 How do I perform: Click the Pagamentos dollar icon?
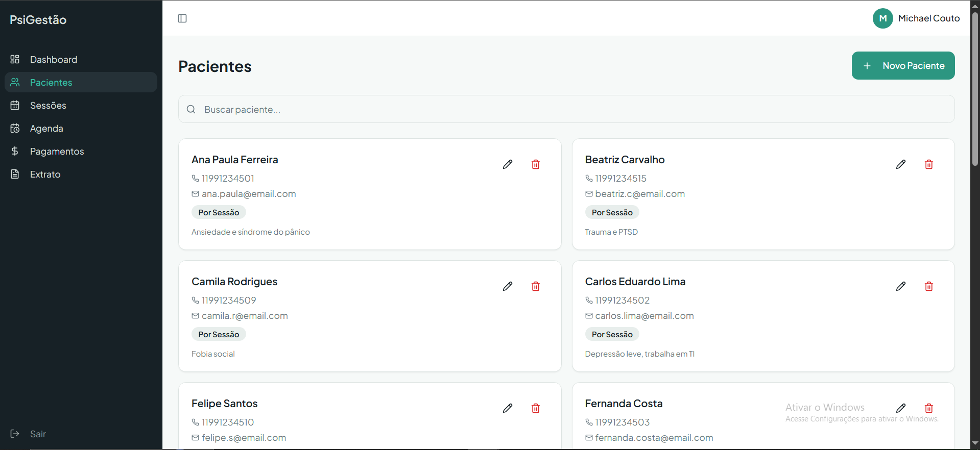click(15, 151)
